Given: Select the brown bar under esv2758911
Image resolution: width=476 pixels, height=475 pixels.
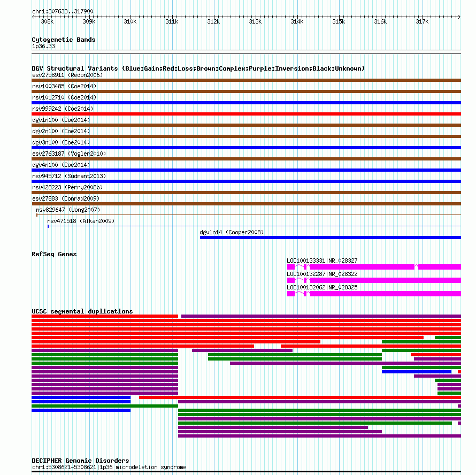Looking at the screenshot, I should (246, 80).
